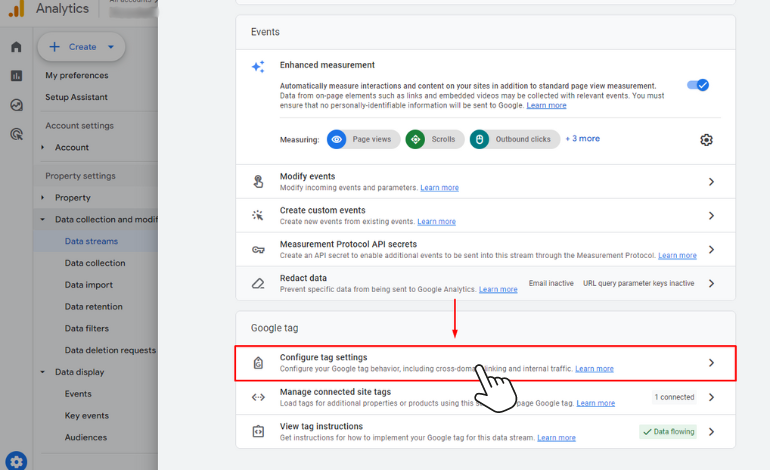Click the Account settings label
770x470 pixels.
80,126
